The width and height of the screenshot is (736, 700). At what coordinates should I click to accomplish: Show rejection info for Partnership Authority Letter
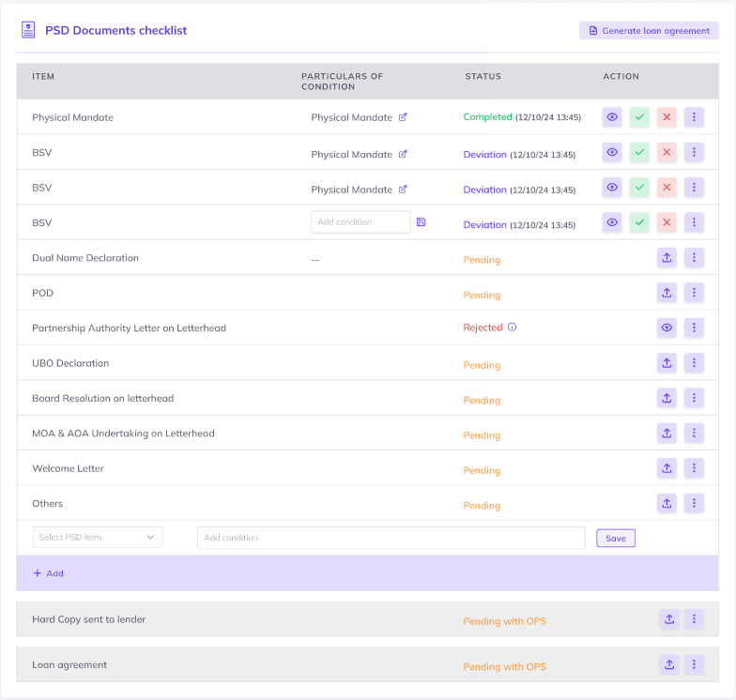click(512, 327)
